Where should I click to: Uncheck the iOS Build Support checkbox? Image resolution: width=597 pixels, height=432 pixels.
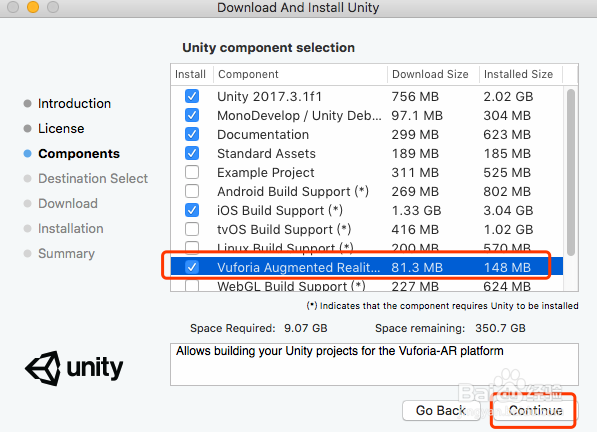coord(192,210)
